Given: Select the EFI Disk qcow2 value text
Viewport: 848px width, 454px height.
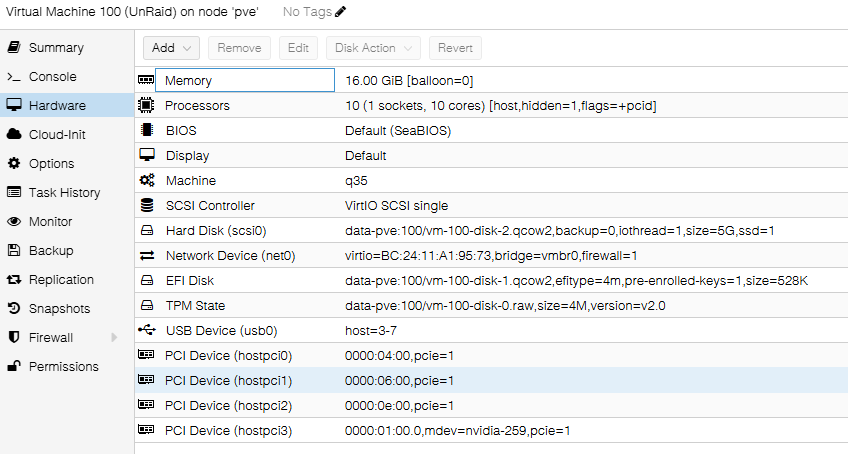Looking at the screenshot, I should click(x=577, y=280).
